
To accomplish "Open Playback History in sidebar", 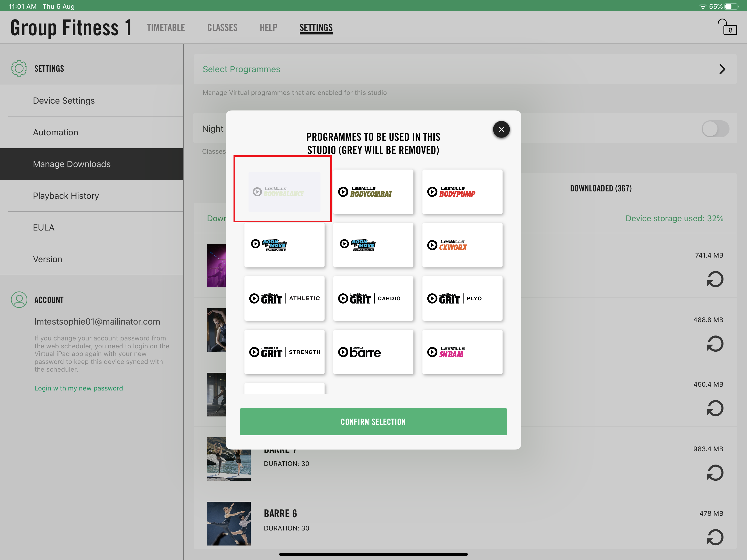I will (66, 196).
